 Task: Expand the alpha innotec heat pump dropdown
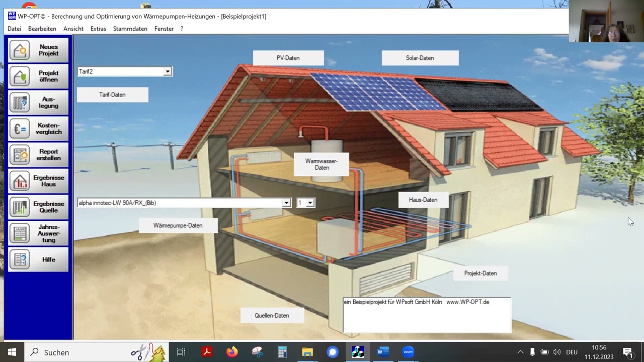(x=286, y=203)
